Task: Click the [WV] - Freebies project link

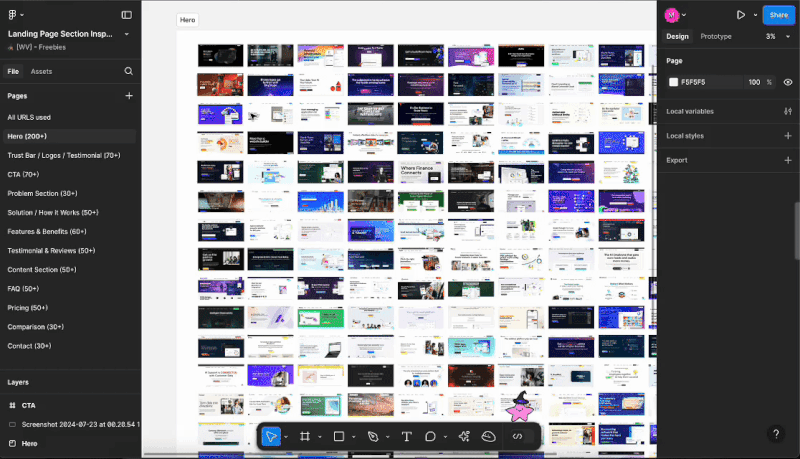Action: point(41,47)
